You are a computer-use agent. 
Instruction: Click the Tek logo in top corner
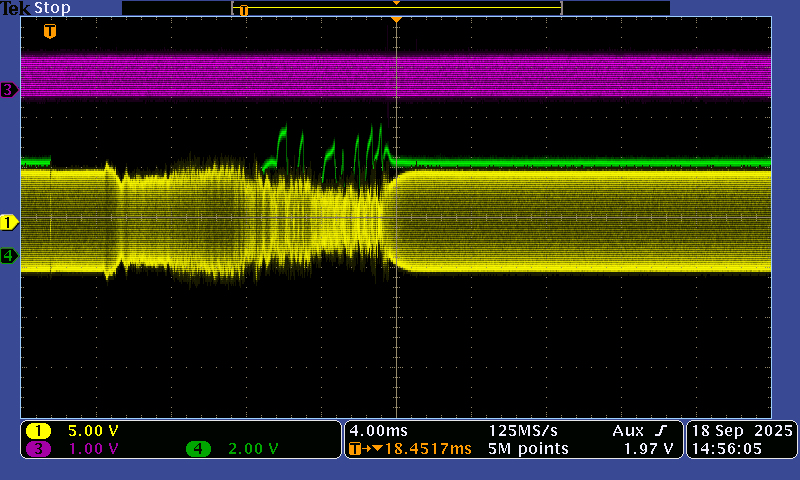coord(16,8)
